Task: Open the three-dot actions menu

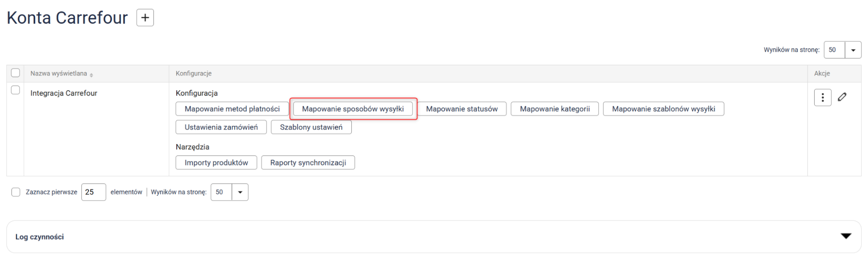Action: [x=822, y=98]
